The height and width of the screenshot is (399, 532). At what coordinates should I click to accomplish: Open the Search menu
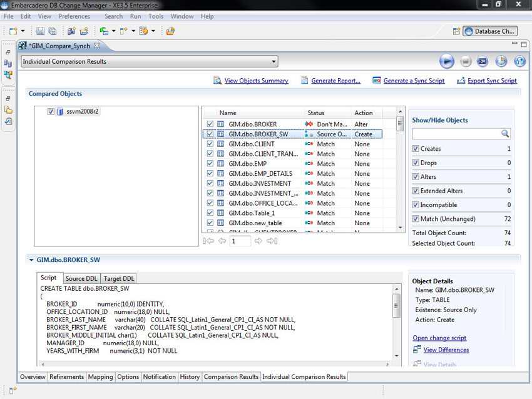[114, 16]
